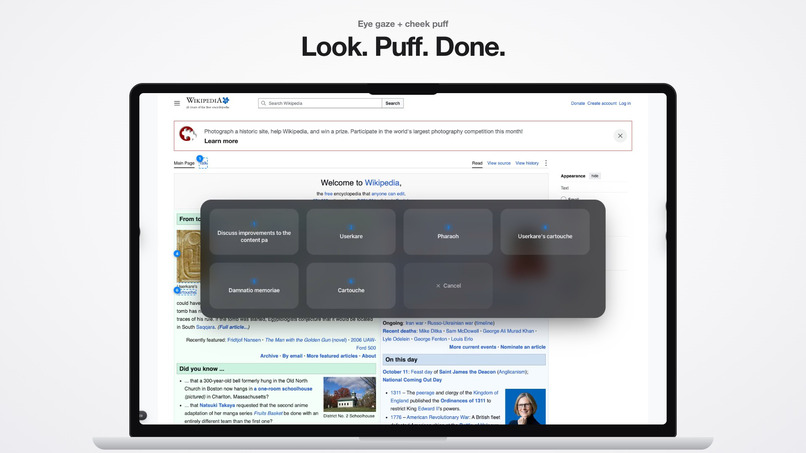The height and width of the screenshot is (453, 806).
Task: Open the Fridtjof Nansen link
Action: [244, 340]
